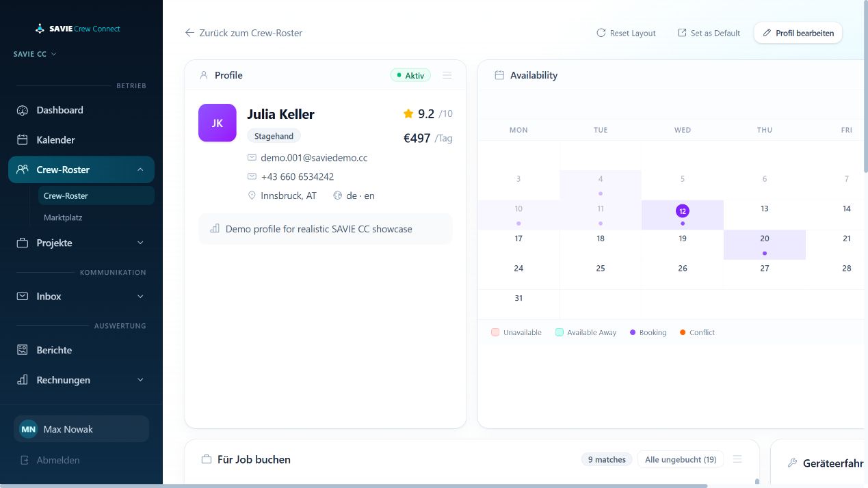Click the Dashboard gauge icon
The image size is (868, 488).
23,110
